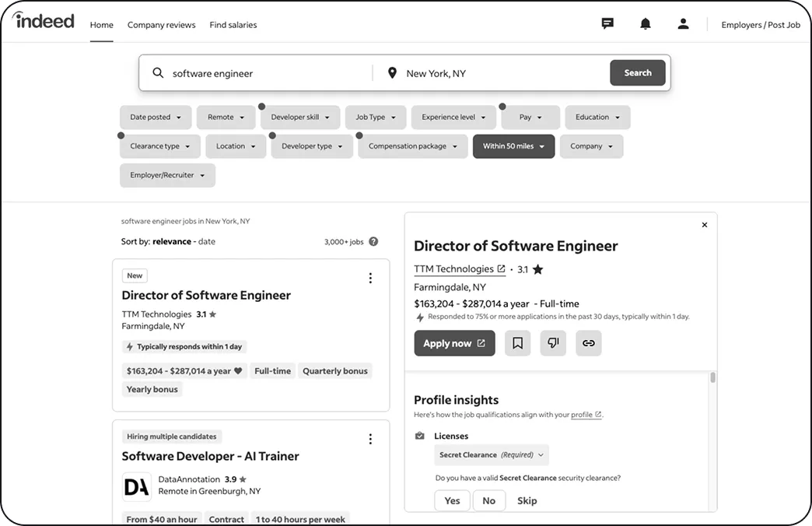Click the Search button
The height and width of the screenshot is (526, 812).
[x=638, y=73]
